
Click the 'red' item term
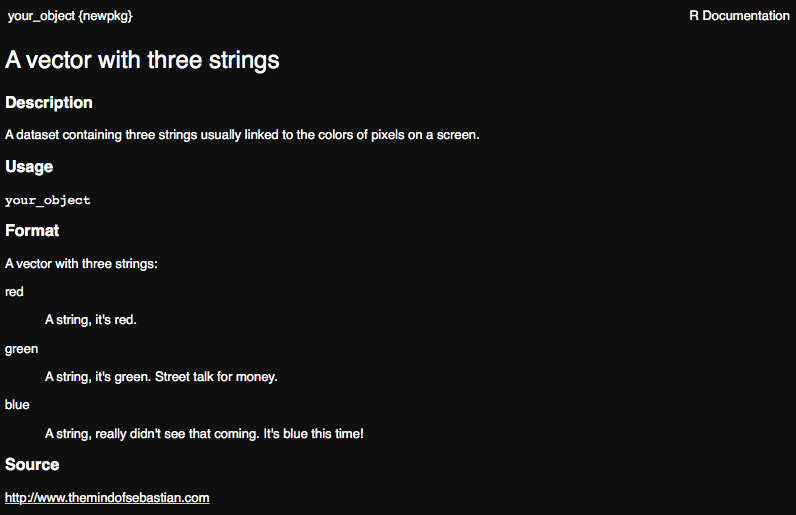14,292
